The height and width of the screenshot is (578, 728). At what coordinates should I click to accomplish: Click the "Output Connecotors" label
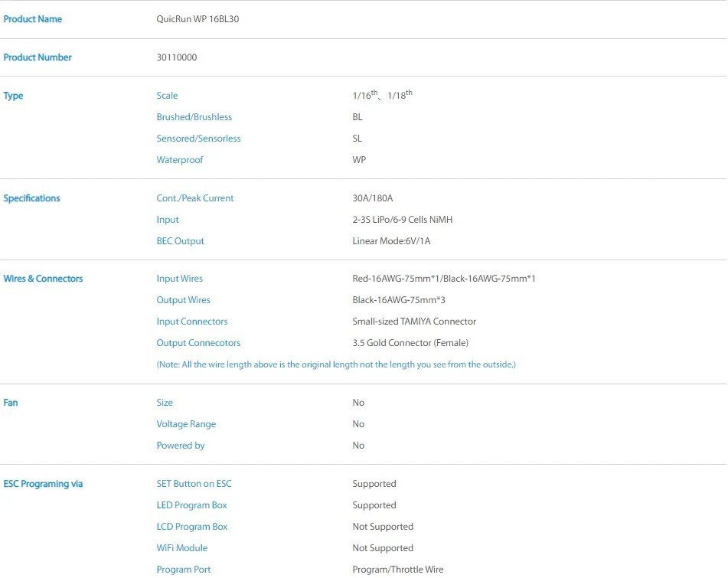199,343
